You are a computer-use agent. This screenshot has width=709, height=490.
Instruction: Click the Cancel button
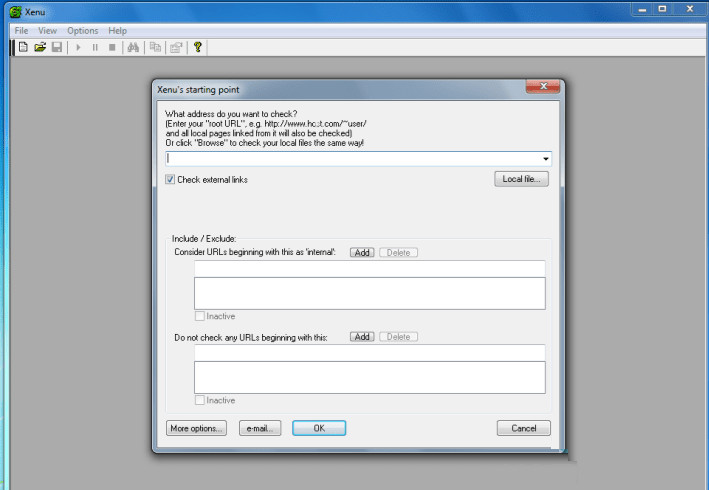pyautogui.click(x=524, y=428)
